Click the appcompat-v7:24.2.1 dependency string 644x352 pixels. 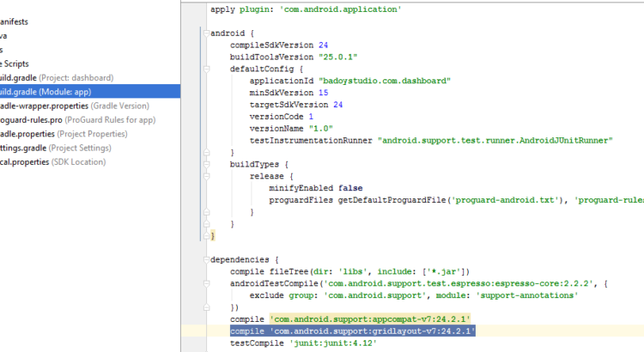(x=370, y=319)
